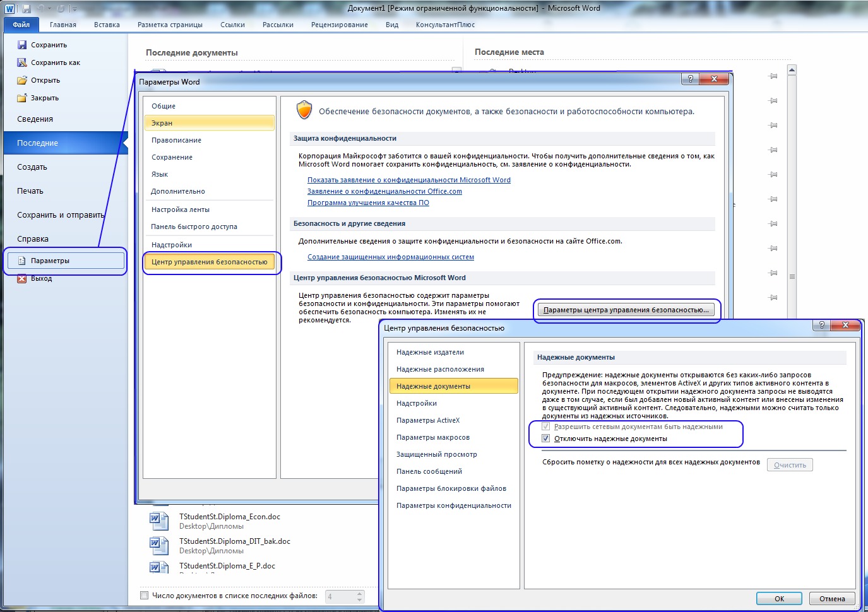Click the Redo icon in Quick Access Toolbar
Image resolution: width=868 pixels, height=612 pixels.
(x=61, y=9)
